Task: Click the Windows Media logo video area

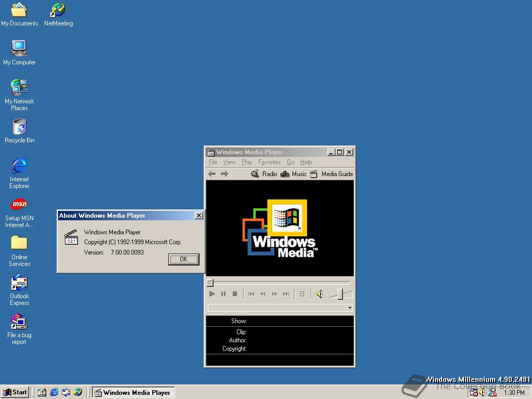Action: pos(280,228)
